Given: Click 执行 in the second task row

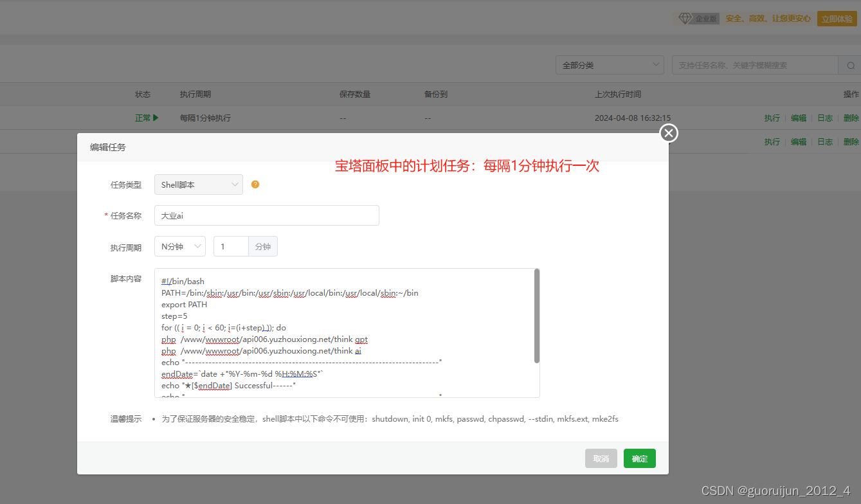Looking at the screenshot, I should click(772, 141).
